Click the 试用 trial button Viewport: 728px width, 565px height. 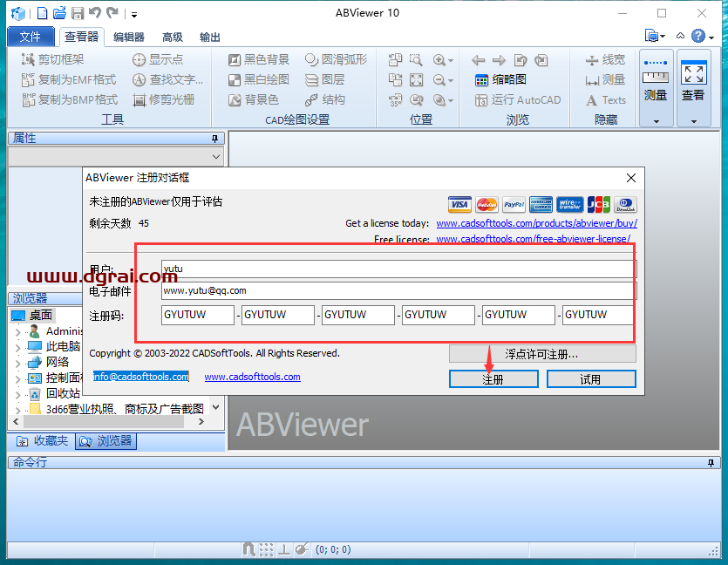[x=591, y=379]
